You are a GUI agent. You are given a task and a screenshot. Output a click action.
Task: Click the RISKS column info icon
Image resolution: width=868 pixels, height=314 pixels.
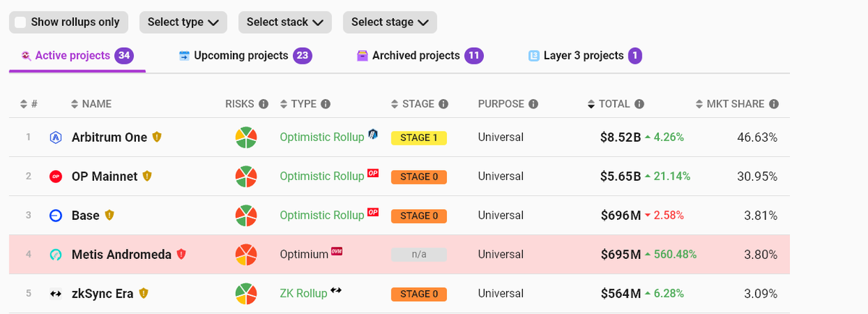[263, 104]
